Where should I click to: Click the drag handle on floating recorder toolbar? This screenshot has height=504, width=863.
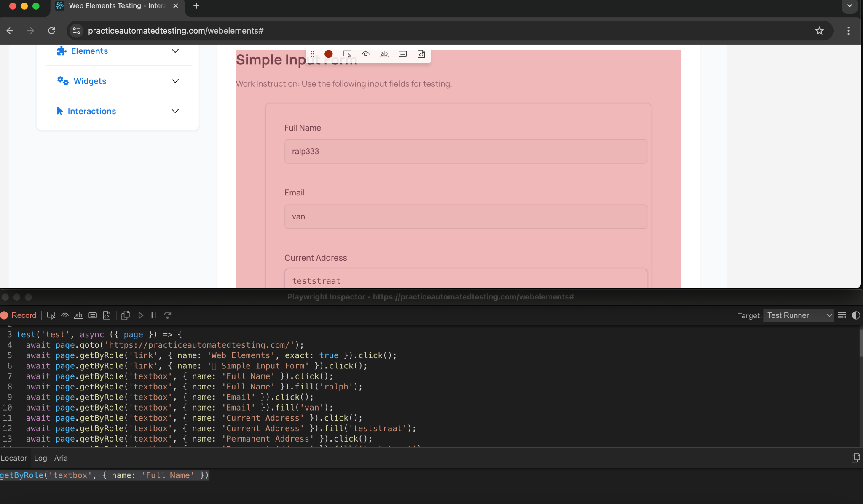(x=312, y=54)
